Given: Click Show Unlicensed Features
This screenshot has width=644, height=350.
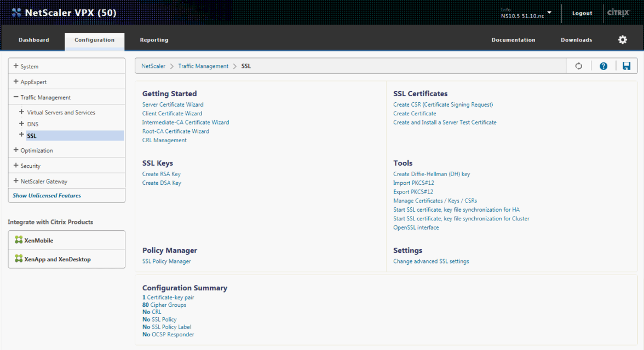Looking at the screenshot, I should pos(47,195).
